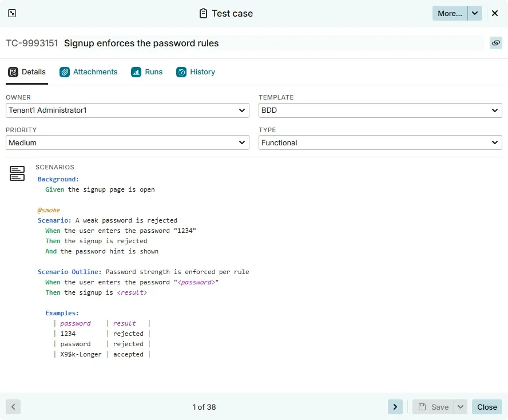Copy link using the chain icon
This screenshot has height=420, width=508.
(x=495, y=43)
